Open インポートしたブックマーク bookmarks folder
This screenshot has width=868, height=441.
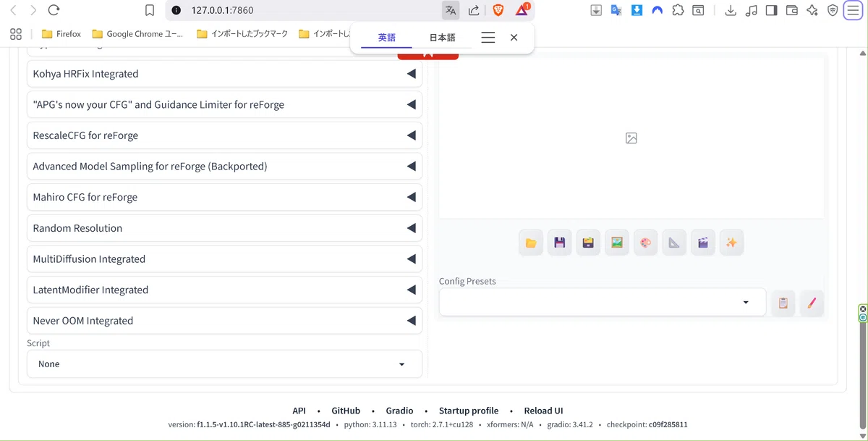(242, 34)
